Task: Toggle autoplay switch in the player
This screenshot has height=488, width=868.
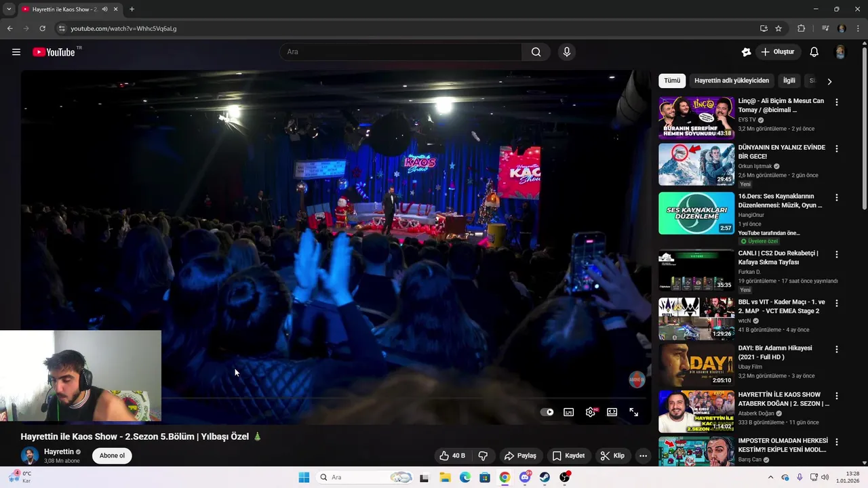Action: point(547,412)
